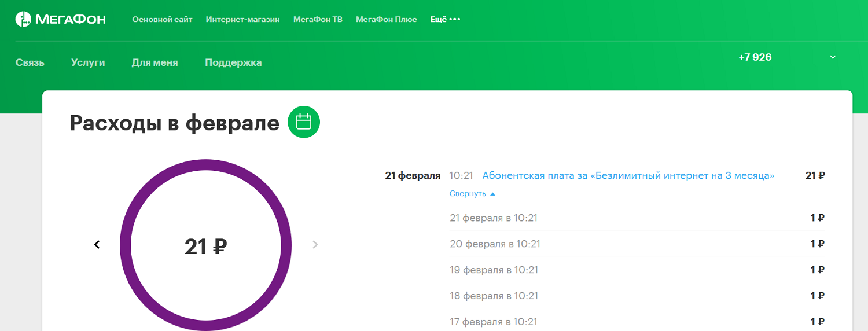Go to next month with right arrow
This screenshot has width=868, height=331.
(x=315, y=245)
